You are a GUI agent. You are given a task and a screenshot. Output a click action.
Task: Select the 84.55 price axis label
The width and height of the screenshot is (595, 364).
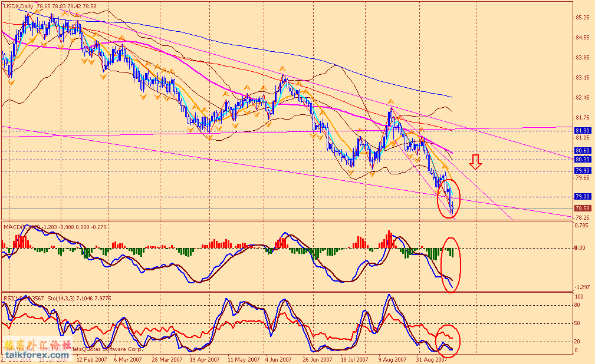[x=583, y=38]
